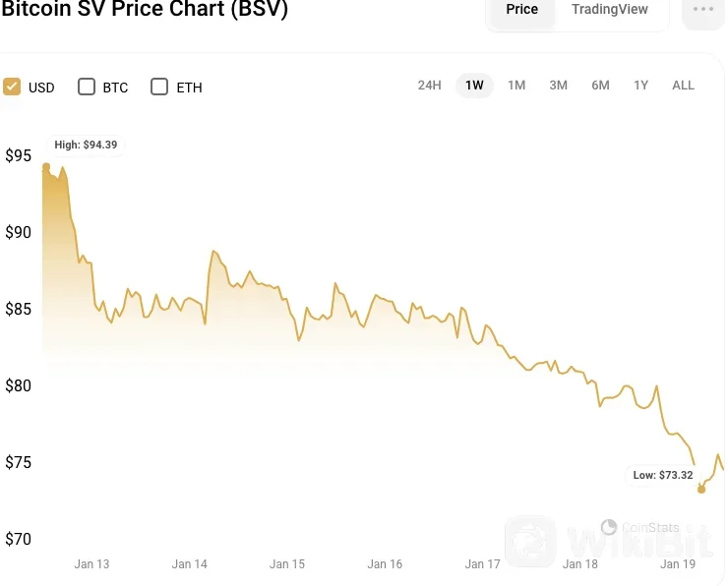The width and height of the screenshot is (728, 586).
Task: Open the three-dot more options menu
Action: pyautogui.click(x=702, y=10)
